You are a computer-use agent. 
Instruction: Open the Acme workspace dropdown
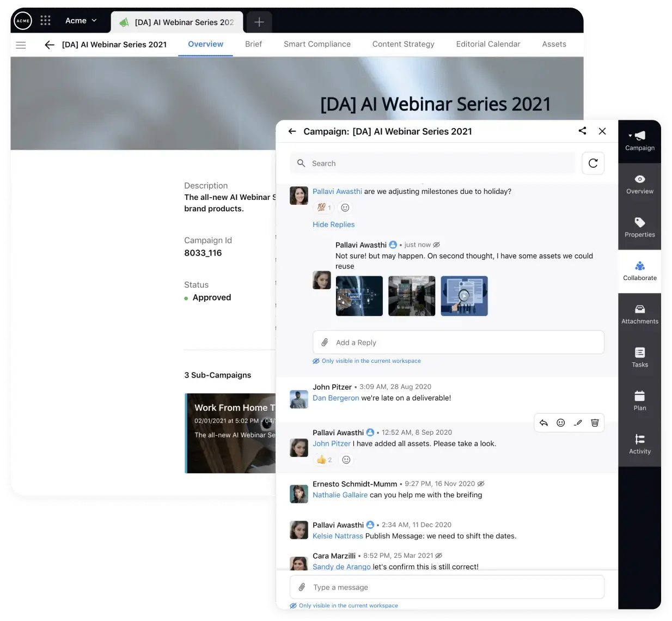81,20
